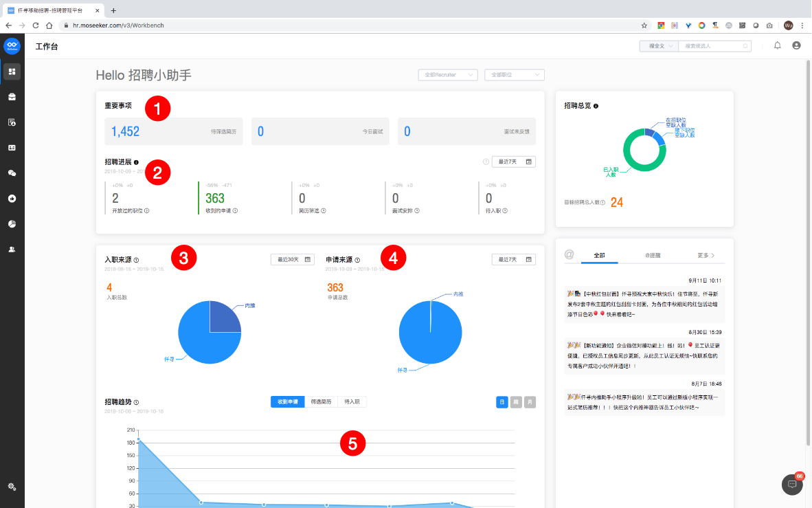812x508 pixels.
Task: Click the WeChat icon in left sidebar
Action: click(12, 173)
